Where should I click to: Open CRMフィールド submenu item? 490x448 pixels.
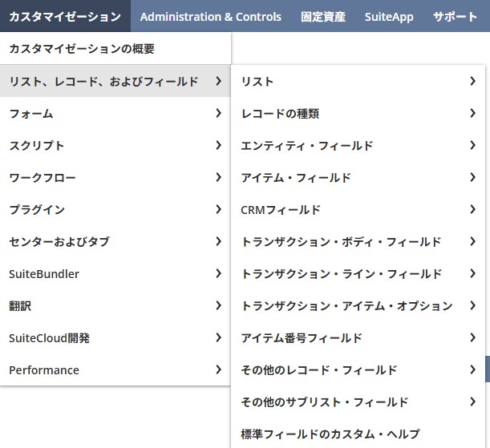click(x=358, y=210)
